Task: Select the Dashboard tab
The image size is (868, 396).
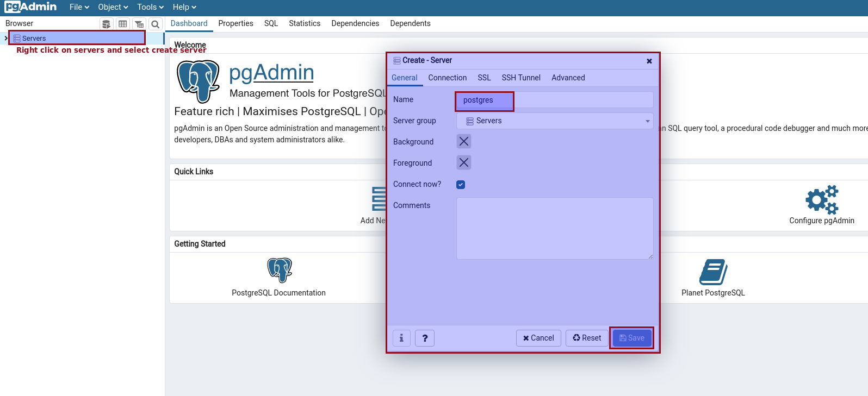Action: pos(189,23)
